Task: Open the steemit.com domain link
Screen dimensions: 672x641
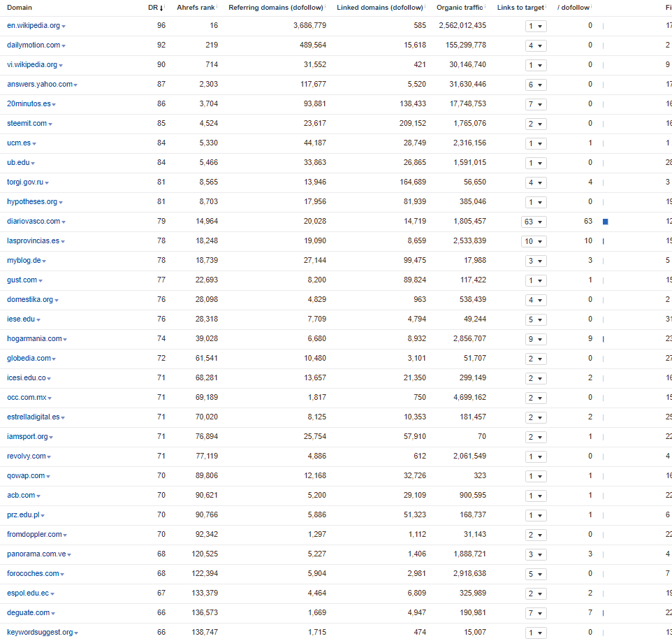Action: click(27, 124)
